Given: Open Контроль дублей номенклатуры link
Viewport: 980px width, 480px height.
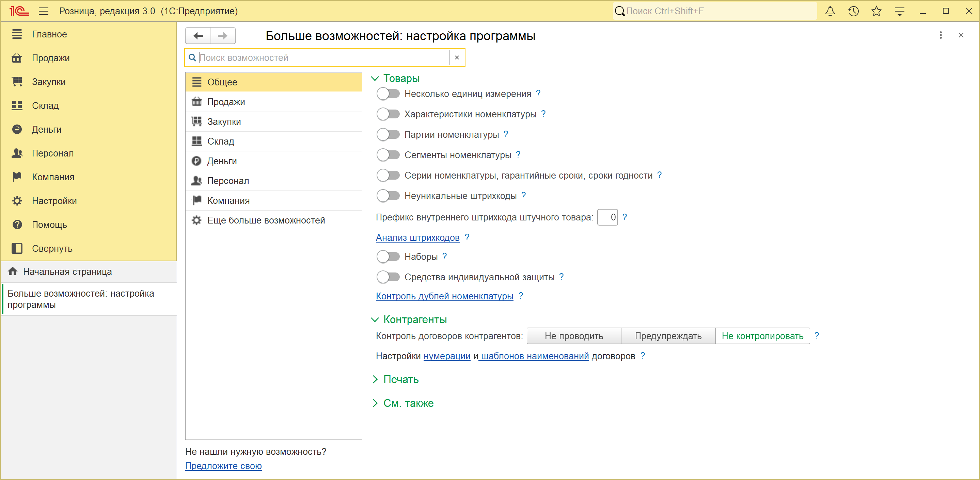Looking at the screenshot, I should pos(444,296).
